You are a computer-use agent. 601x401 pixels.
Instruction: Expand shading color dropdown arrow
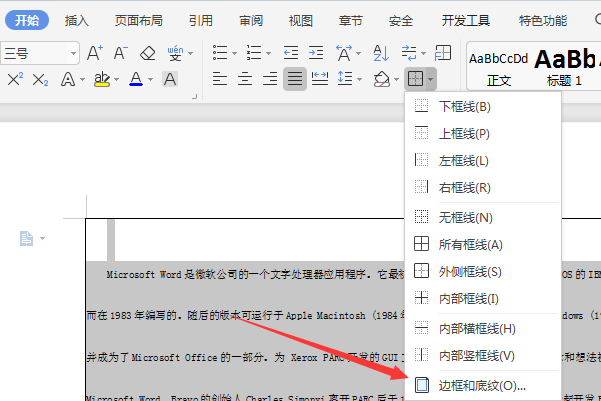point(396,80)
